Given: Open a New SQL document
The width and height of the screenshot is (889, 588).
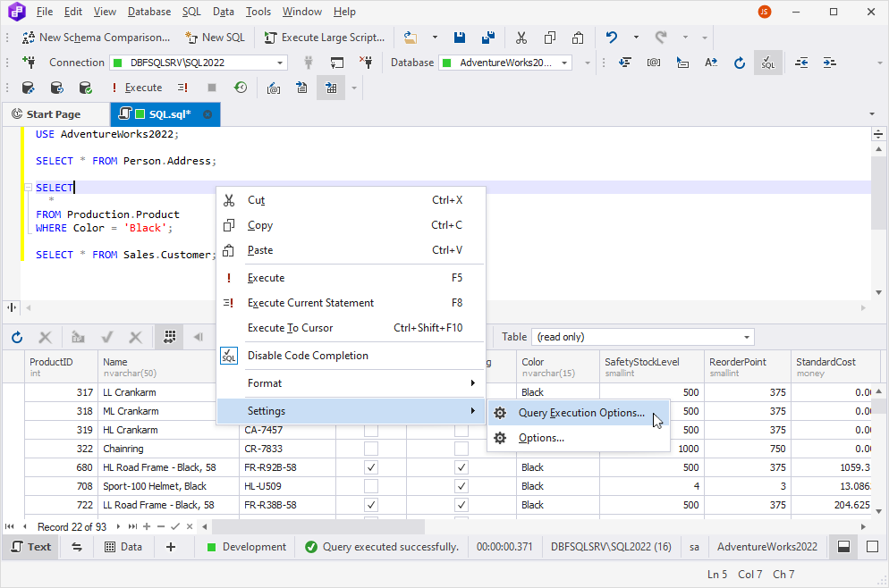Looking at the screenshot, I should click(215, 38).
